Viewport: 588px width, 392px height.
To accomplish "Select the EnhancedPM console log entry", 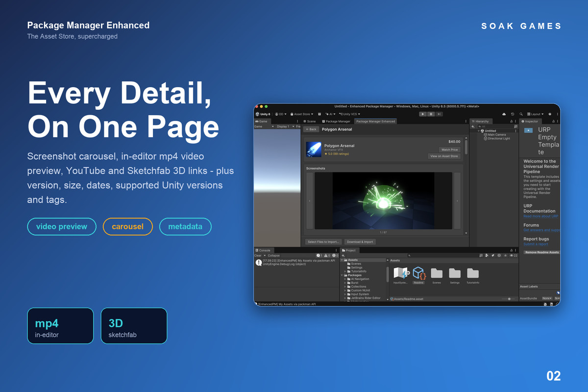I will click(296, 262).
